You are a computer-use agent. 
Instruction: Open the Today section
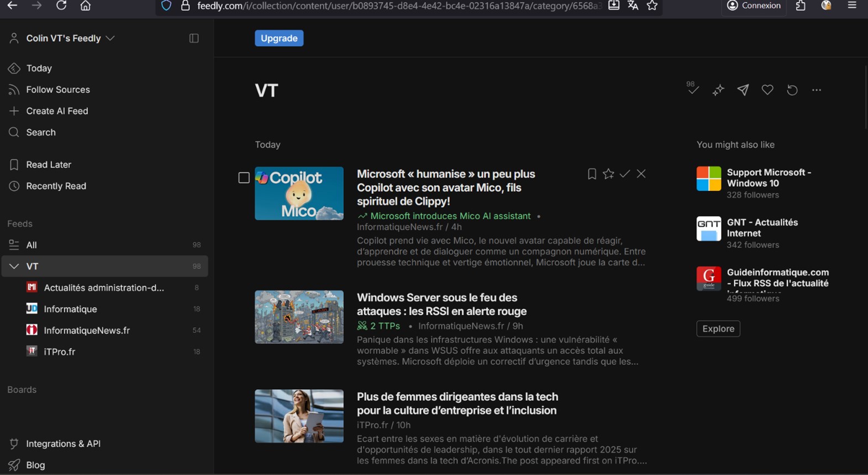pos(39,68)
